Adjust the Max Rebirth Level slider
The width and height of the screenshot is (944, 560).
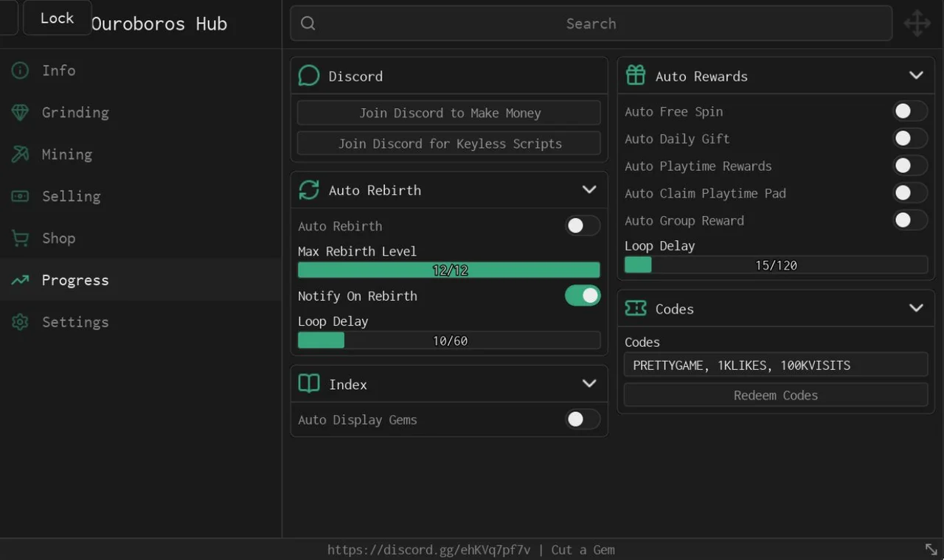pyautogui.click(x=449, y=270)
